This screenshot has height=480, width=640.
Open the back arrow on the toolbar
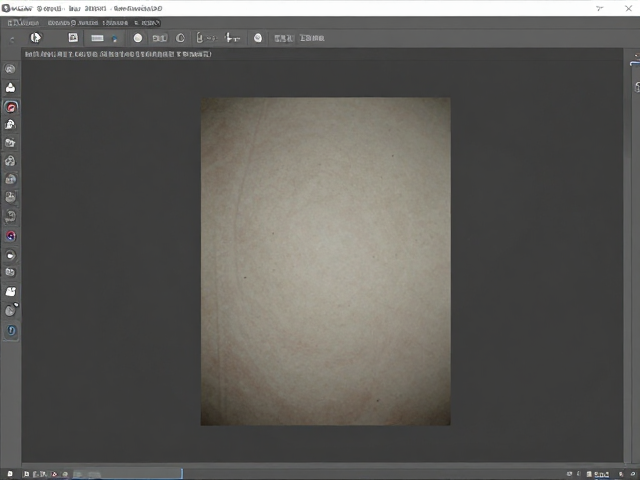12,40
